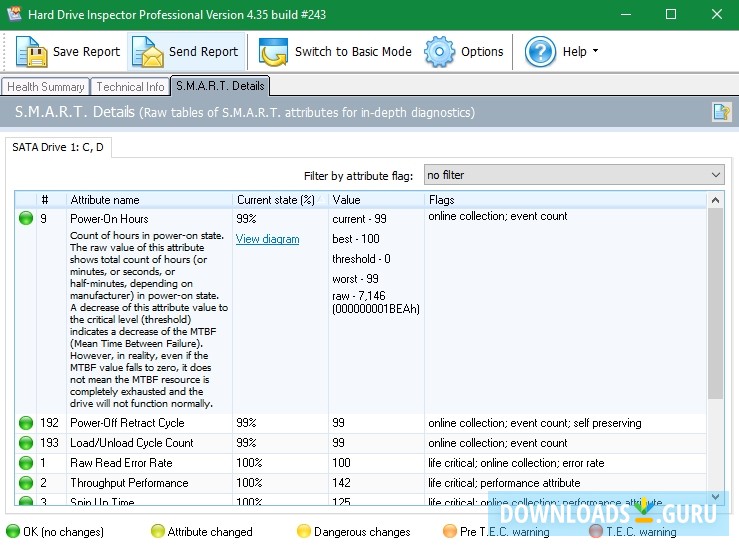This screenshot has height=546, width=739.
Task: Click the Send Report envelope icon
Action: (x=148, y=52)
